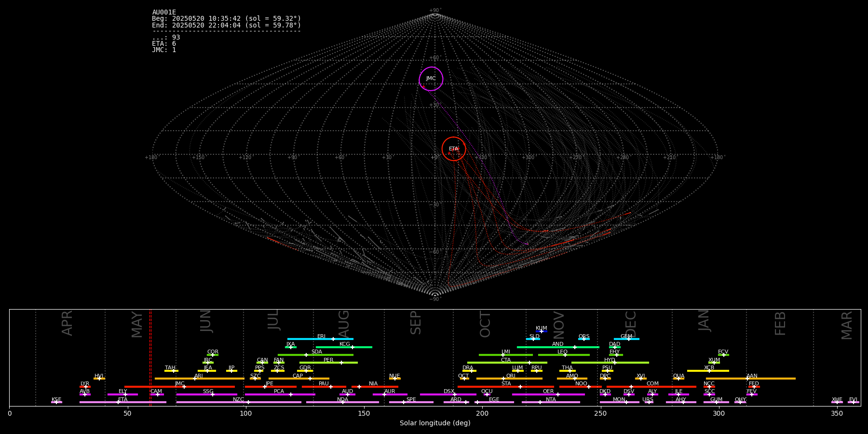Click the ETA label in the shower timeline
Image resolution: width=868 pixels, height=434 pixels.
[x=123, y=400]
